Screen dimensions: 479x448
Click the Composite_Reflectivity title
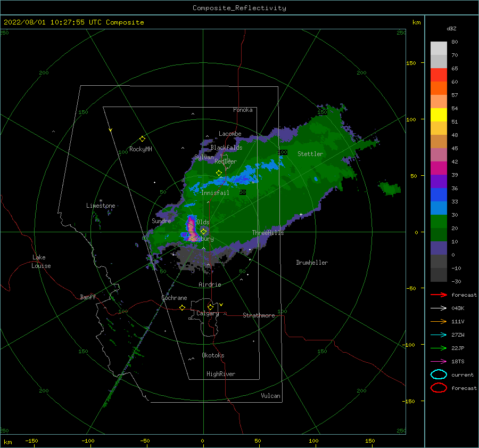(239, 8)
